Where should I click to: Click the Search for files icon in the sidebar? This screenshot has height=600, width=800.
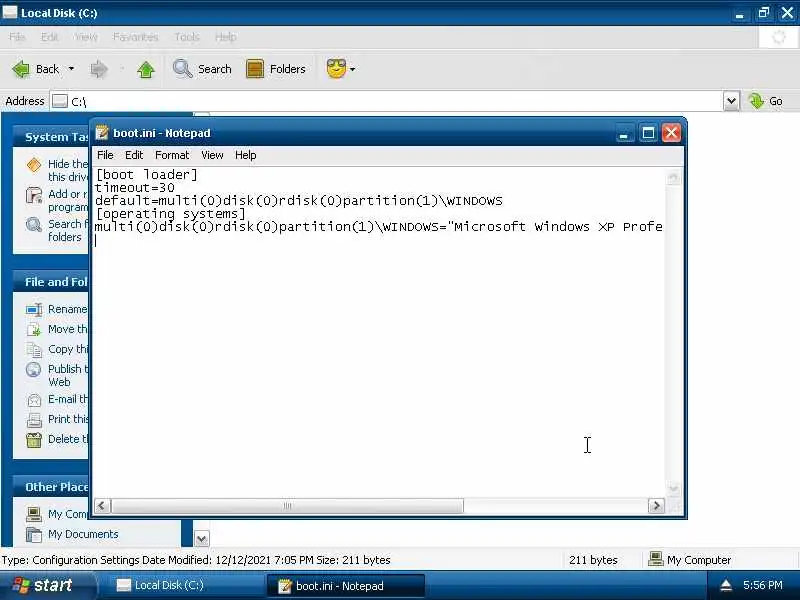click(34, 224)
